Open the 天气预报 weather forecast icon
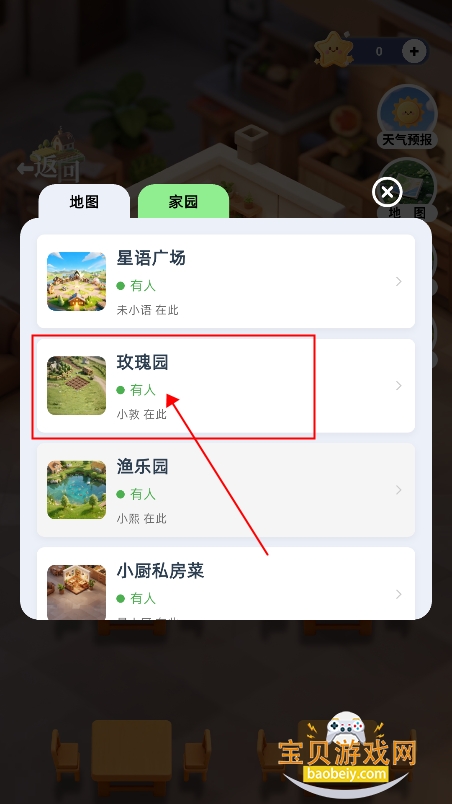Screen dimensions: 452x804 (407, 117)
